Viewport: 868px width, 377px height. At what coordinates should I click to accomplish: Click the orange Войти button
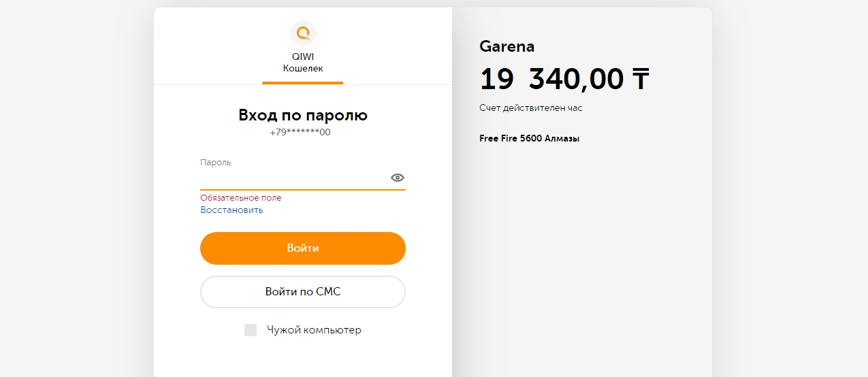303,248
